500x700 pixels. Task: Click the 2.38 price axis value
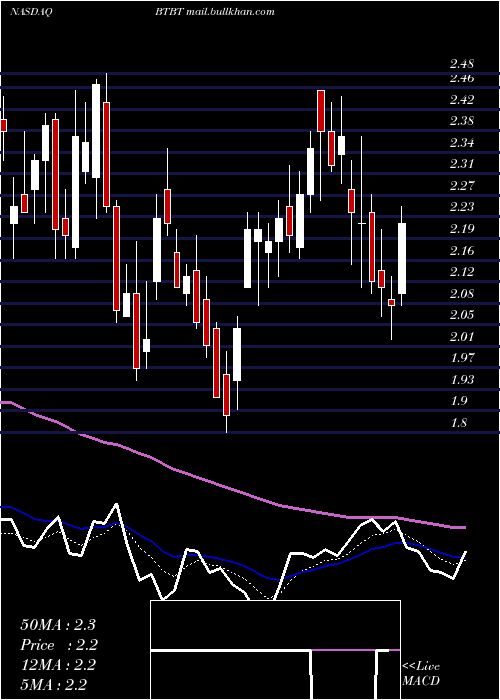point(461,121)
